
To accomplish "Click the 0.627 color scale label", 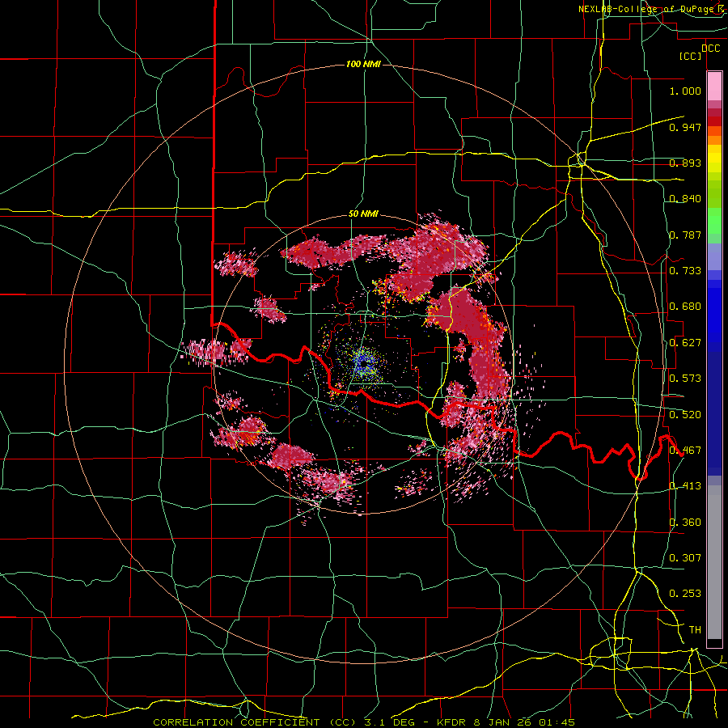I will tap(685, 343).
